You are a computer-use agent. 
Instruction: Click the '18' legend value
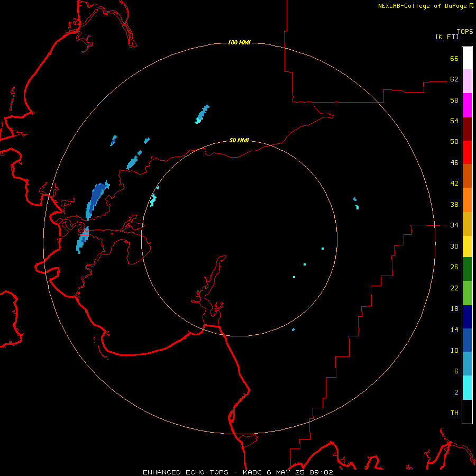coord(454,309)
